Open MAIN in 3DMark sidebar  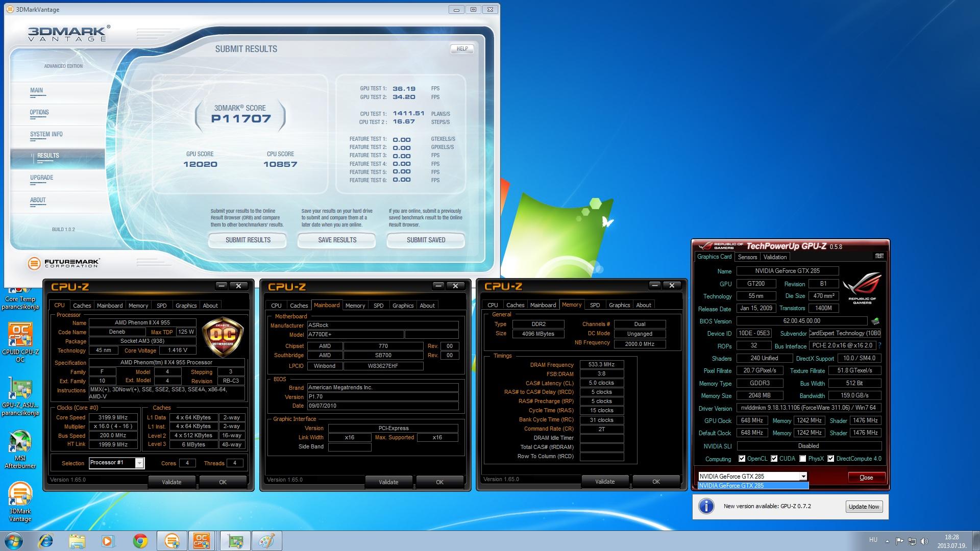[x=37, y=90]
